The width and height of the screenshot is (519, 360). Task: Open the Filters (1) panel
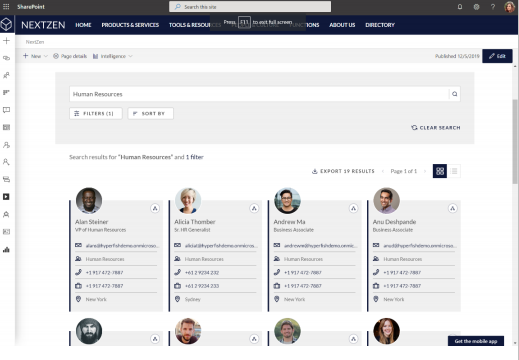pos(96,113)
